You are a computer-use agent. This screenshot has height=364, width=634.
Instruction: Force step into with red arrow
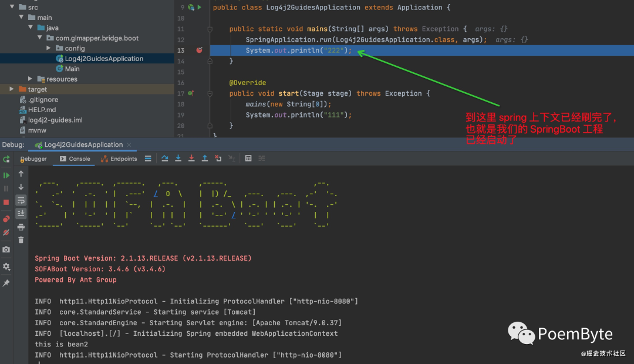coord(191,158)
